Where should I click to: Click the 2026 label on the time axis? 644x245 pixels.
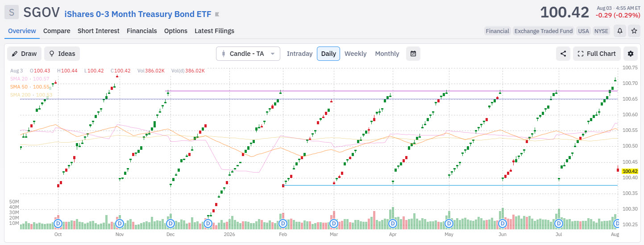click(x=229, y=234)
